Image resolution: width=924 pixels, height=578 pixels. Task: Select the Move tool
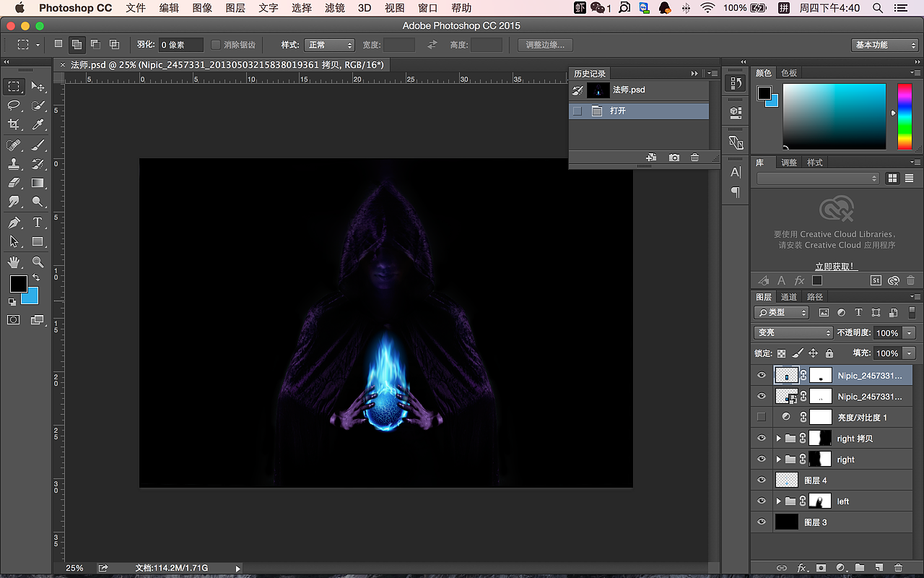coord(38,87)
